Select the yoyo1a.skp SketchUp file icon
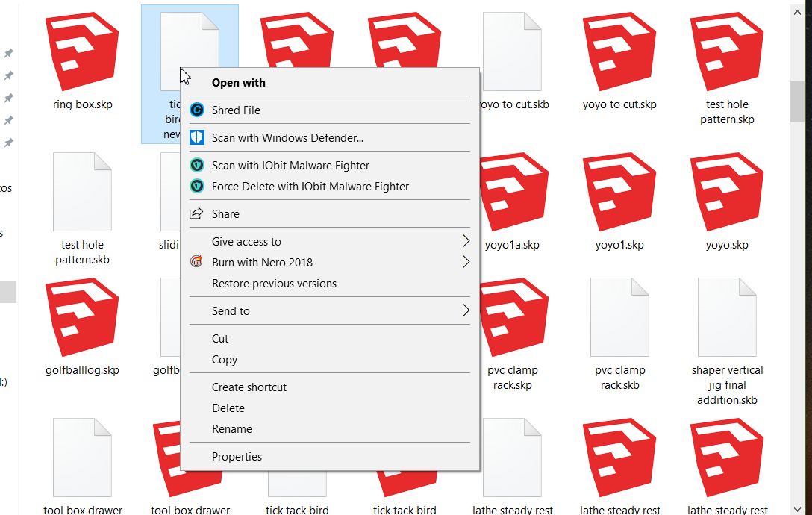 coord(513,192)
